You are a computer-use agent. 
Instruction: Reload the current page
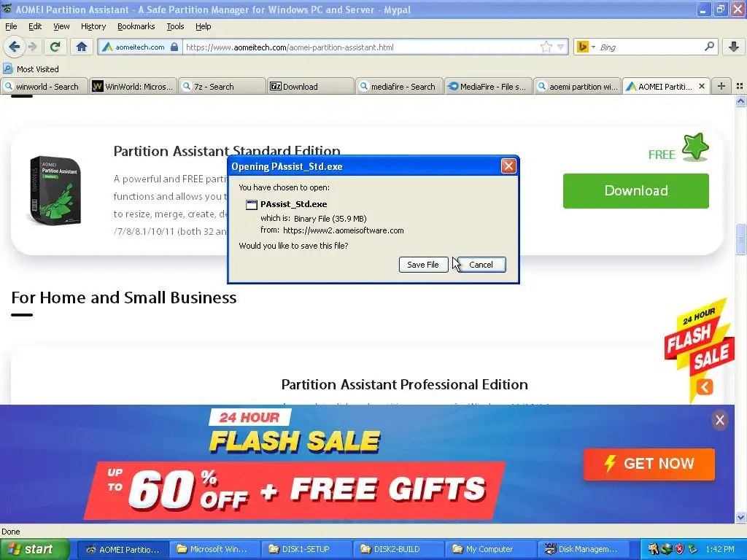[55, 47]
